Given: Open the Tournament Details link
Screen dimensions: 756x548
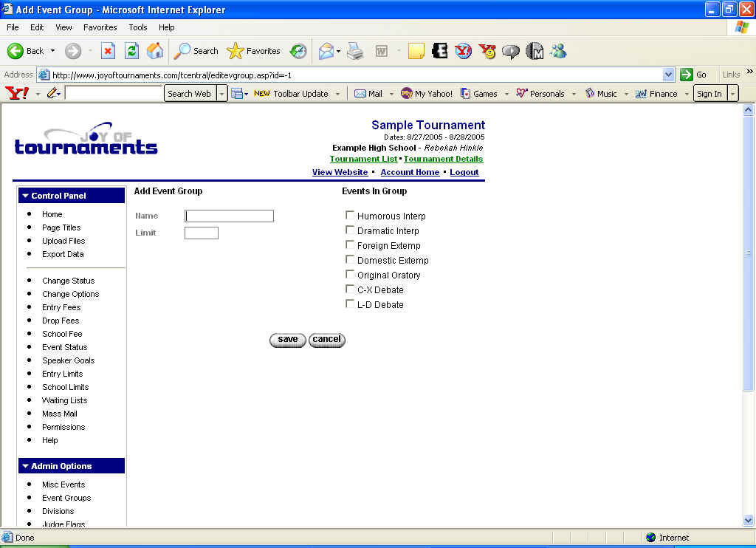Looking at the screenshot, I should click(x=443, y=159).
